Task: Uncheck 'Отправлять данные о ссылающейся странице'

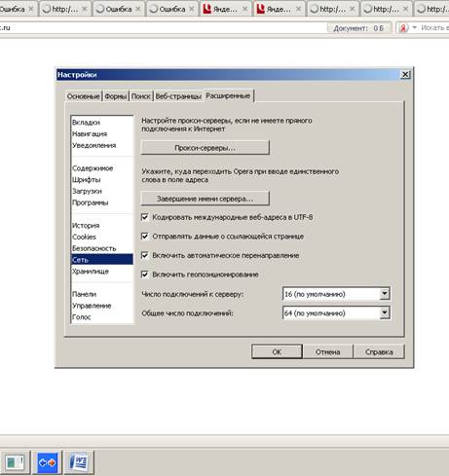Action: pos(145,237)
